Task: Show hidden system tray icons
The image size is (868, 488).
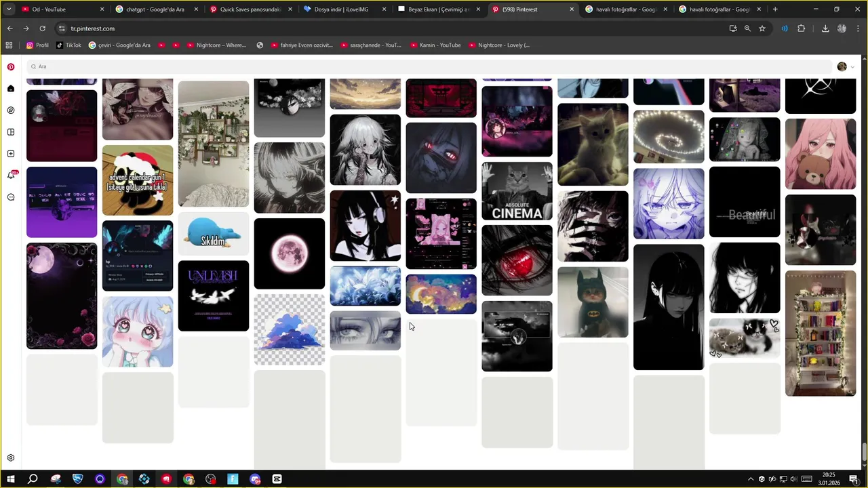Action: pyautogui.click(x=751, y=479)
